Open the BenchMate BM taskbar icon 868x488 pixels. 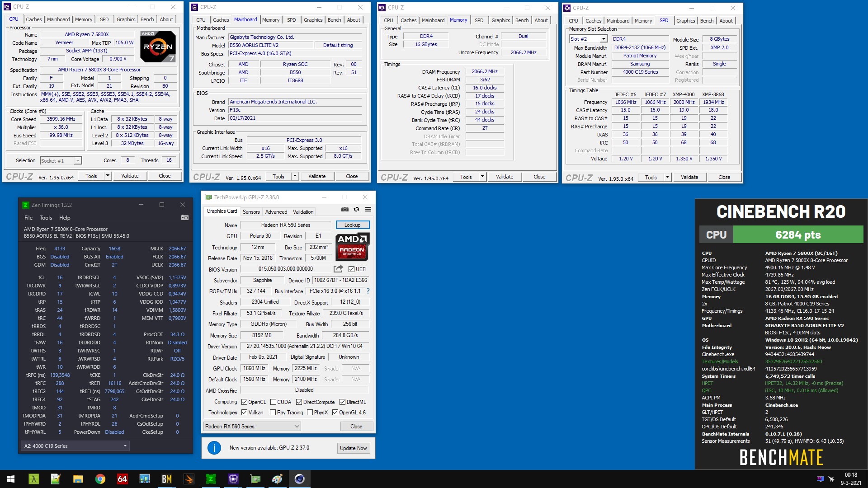tap(166, 479)
